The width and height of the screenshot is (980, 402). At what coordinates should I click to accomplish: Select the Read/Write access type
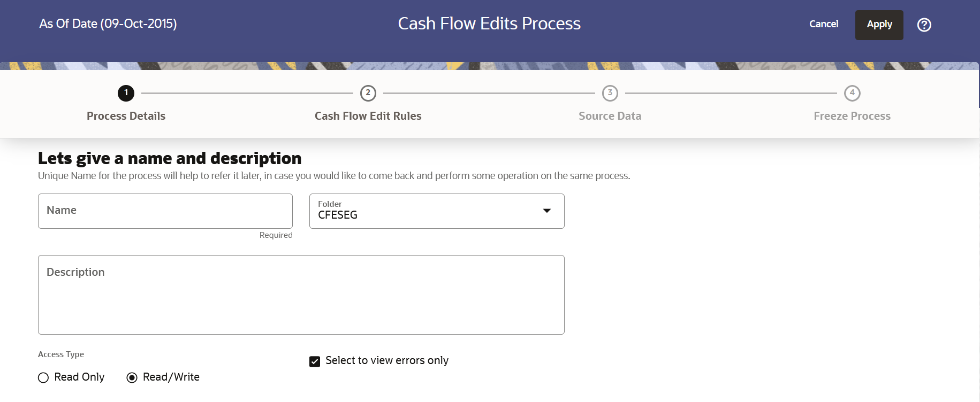pos(132,377)
